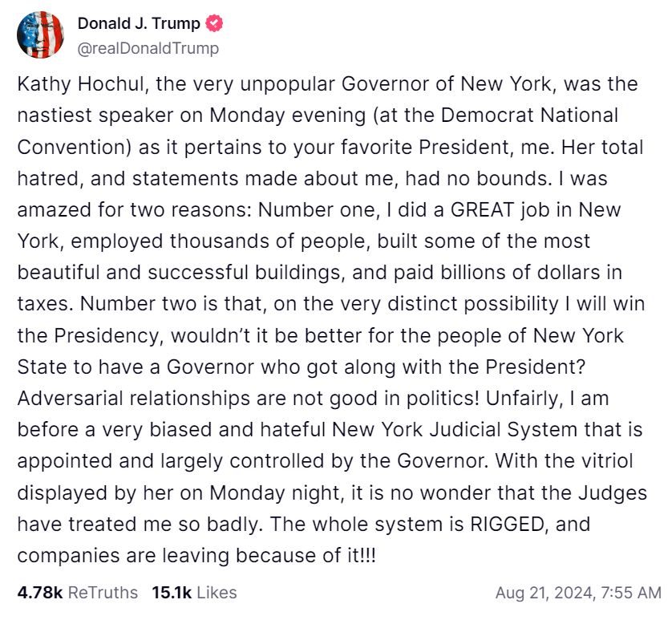Click the red verified badge icon

coord(215,23)
